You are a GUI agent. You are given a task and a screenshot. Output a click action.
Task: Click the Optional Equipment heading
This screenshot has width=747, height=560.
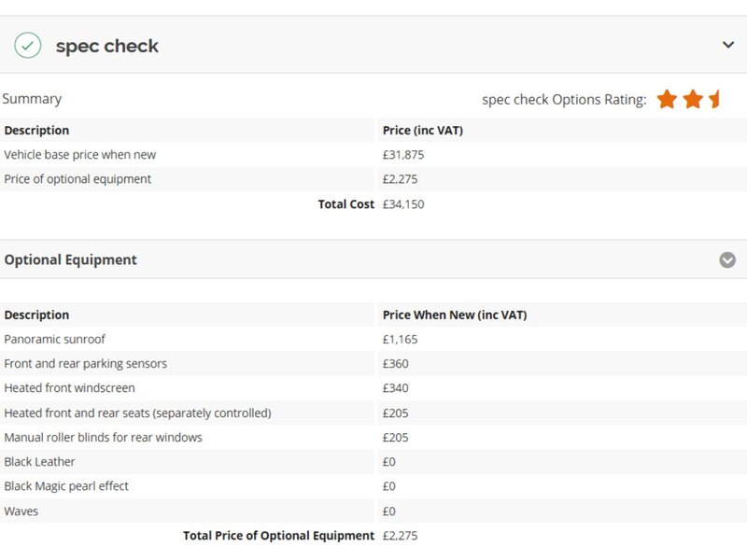71,259
